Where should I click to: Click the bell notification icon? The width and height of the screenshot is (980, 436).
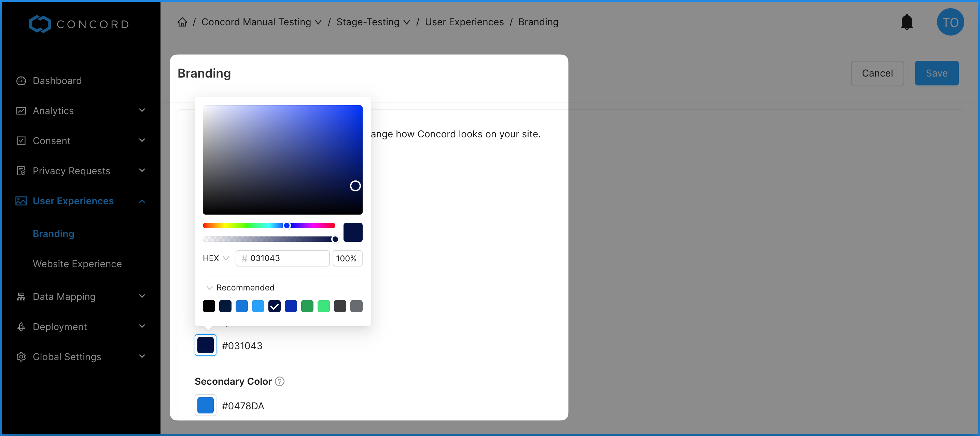click(x=906, y=23)
